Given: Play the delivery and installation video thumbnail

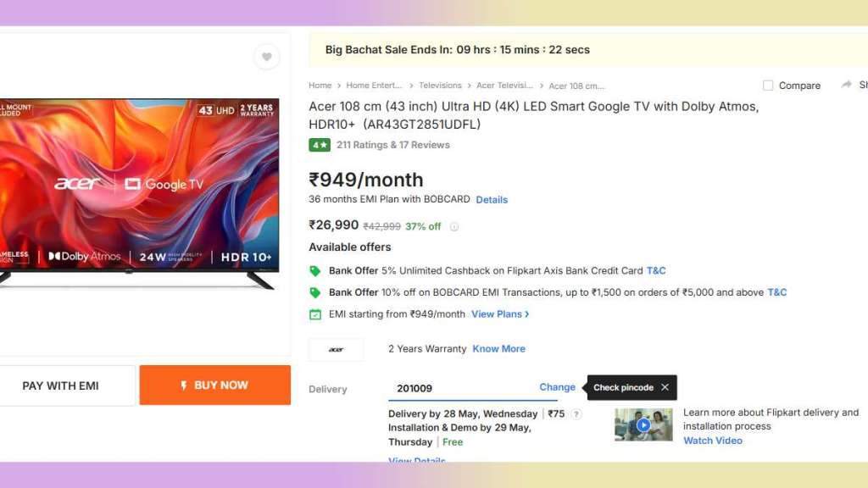Looking at the screenshot, I should [x=643, y=424].
